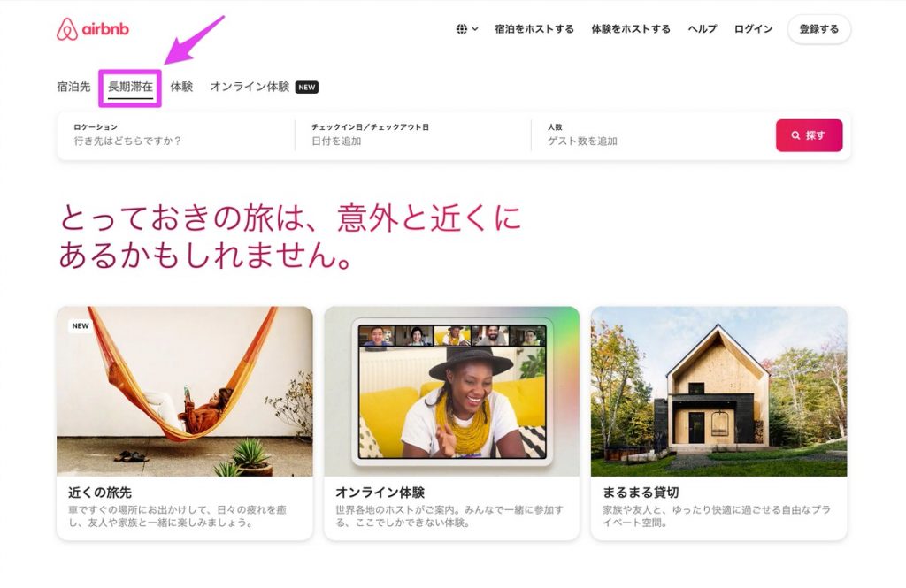The width and height of the screenshot is (906, 588).
Task: Open 体験をホストする link
Action: click(630, 29)
